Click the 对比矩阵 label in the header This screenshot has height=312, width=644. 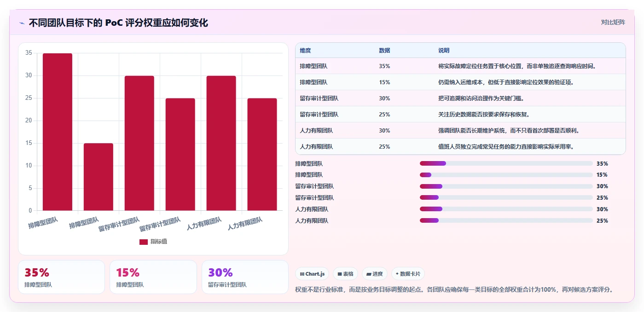[613, 22]
